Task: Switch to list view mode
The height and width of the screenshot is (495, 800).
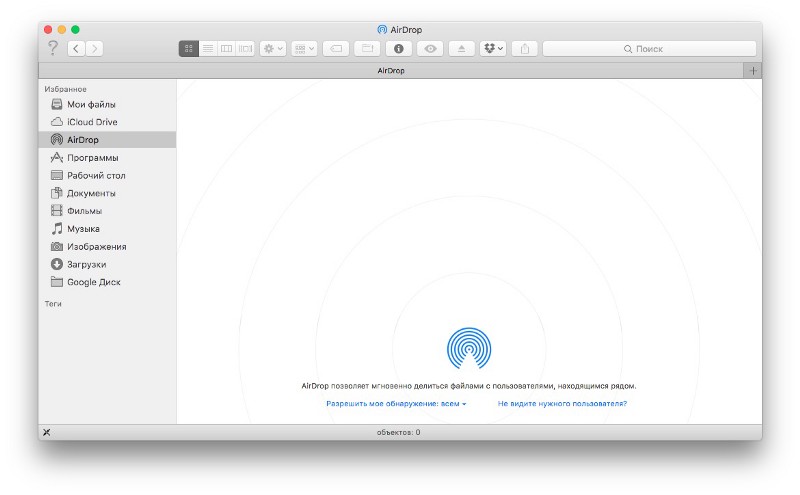Action: coord(207,48)
